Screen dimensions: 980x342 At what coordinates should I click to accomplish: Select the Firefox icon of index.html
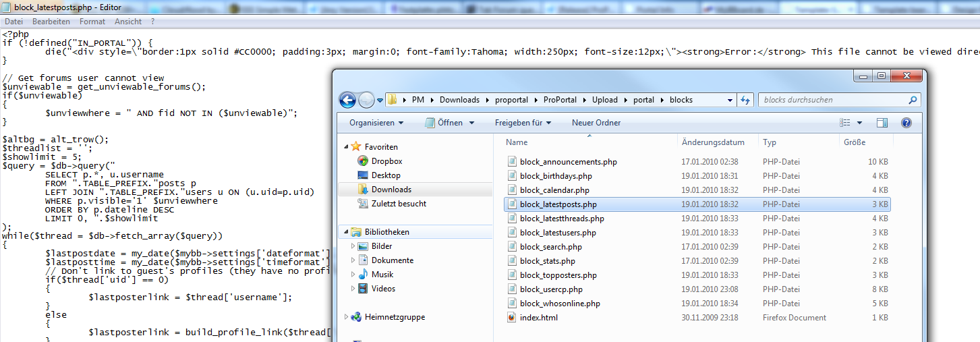tap(512, 318)
